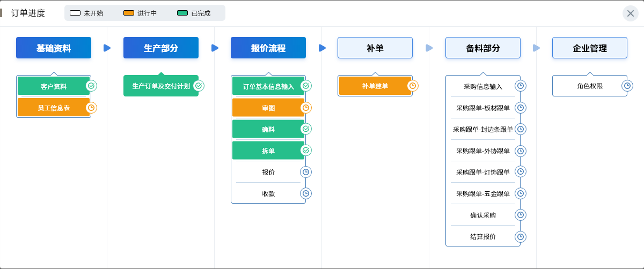
Task: Click the 收款 step in 报价流程
Action: (268, 193)
